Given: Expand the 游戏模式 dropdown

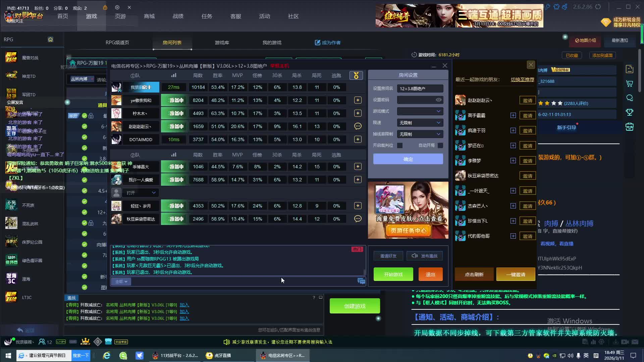Looking at the screenshot, I should [420, 111].
